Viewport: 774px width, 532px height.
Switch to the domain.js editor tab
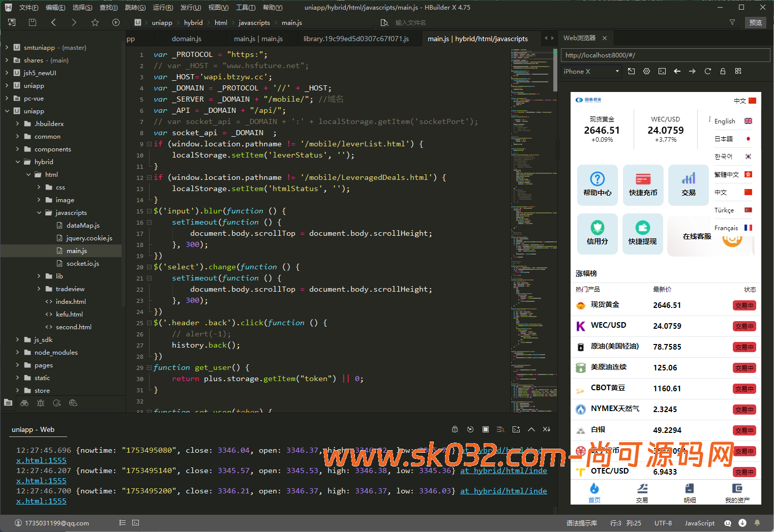point(186,39)
